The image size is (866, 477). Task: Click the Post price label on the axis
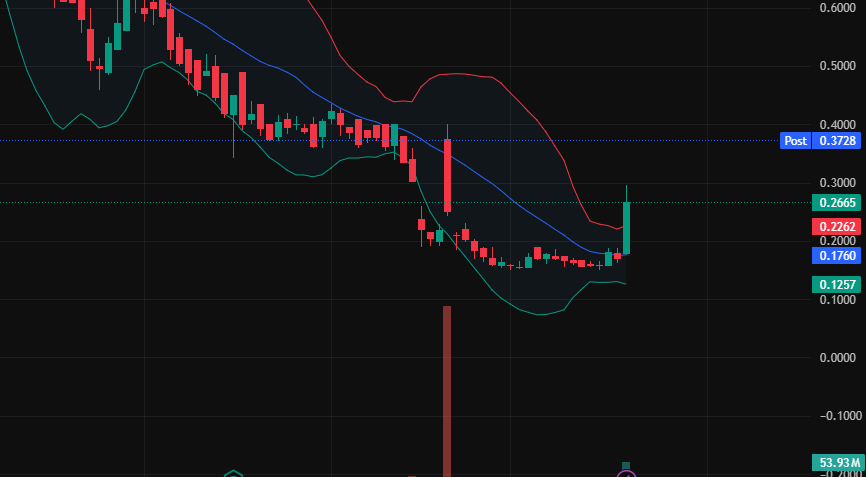coord(795,141)
